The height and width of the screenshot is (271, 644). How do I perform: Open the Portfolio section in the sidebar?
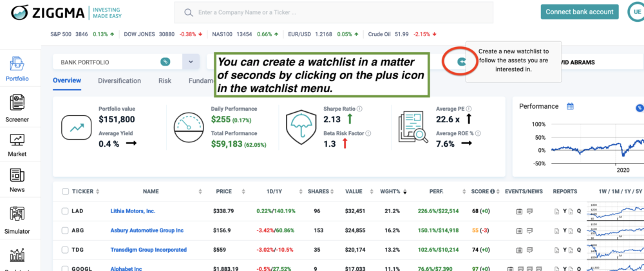pos(17,69)
